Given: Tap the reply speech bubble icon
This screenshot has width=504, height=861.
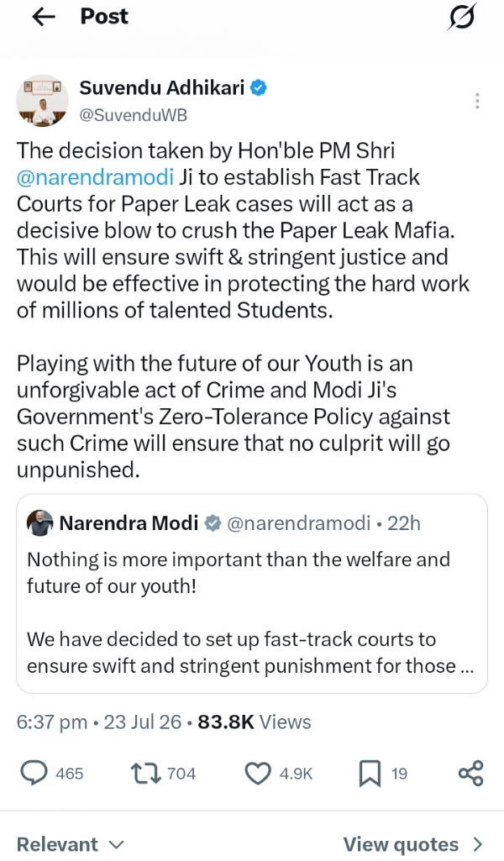Looking at the screenshot, I should [34, 773].
